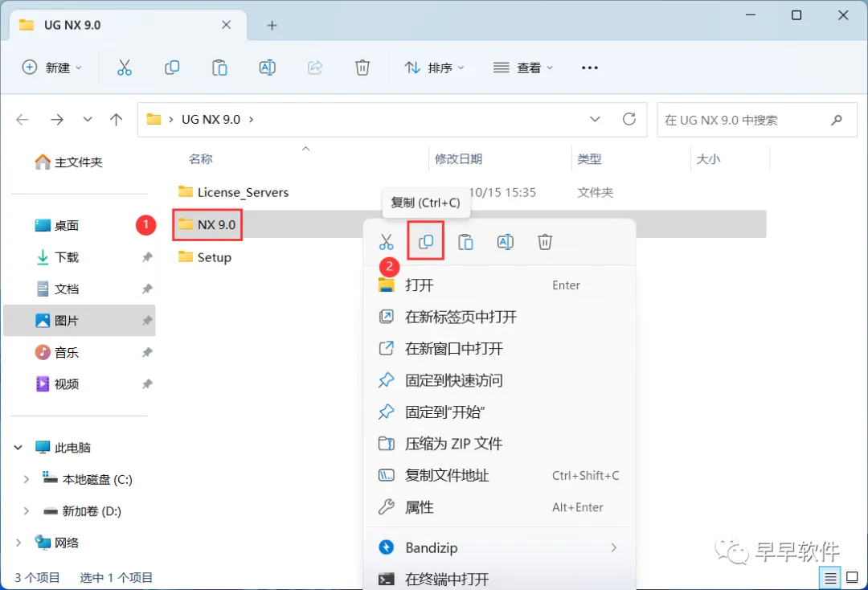Open the recent locations chevron dropdown
Image resolution: width=868 pixels, height=590 pixels.
tap(88, 120)
